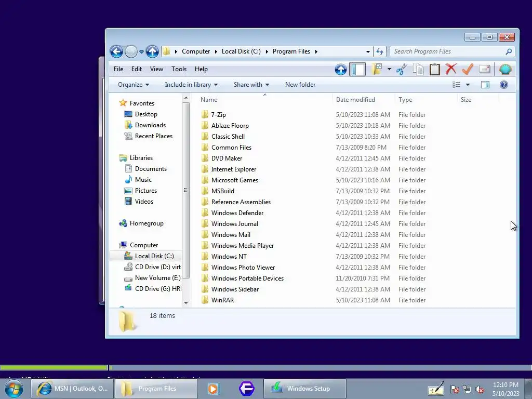This screenshot has height=399, width=532.
Task: Select CD Drive (D:) in navigation pane
Action: click(x=158, y=267)
